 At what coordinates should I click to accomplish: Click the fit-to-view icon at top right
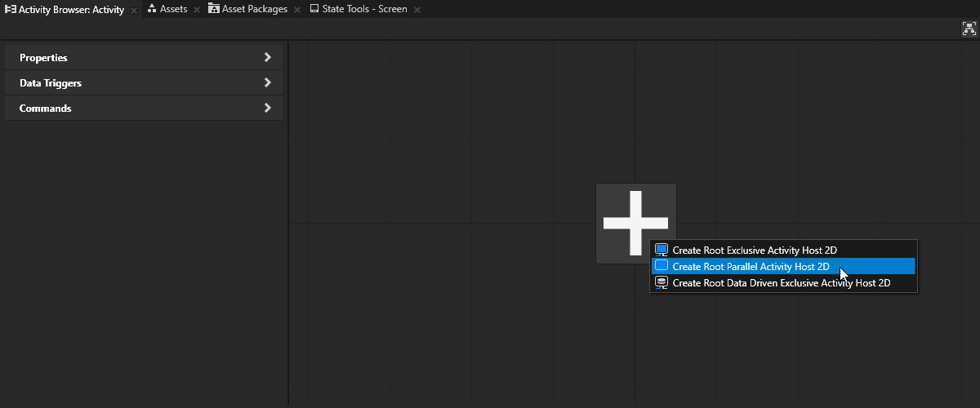(x=969, y=29)
